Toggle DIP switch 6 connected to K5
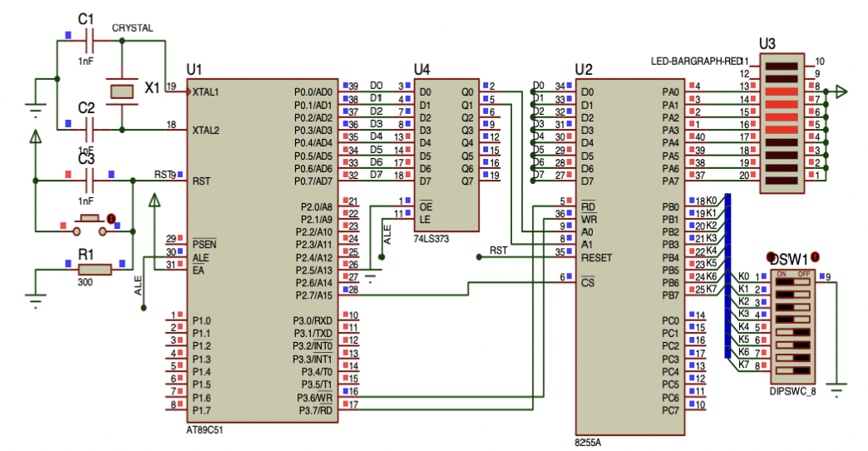 coord(792,345)
